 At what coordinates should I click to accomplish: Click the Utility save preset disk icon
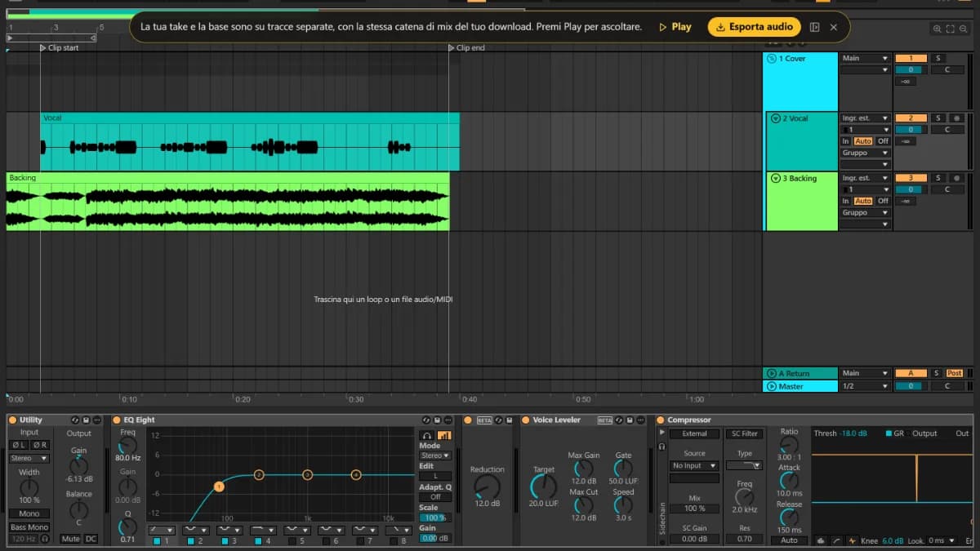86,420
